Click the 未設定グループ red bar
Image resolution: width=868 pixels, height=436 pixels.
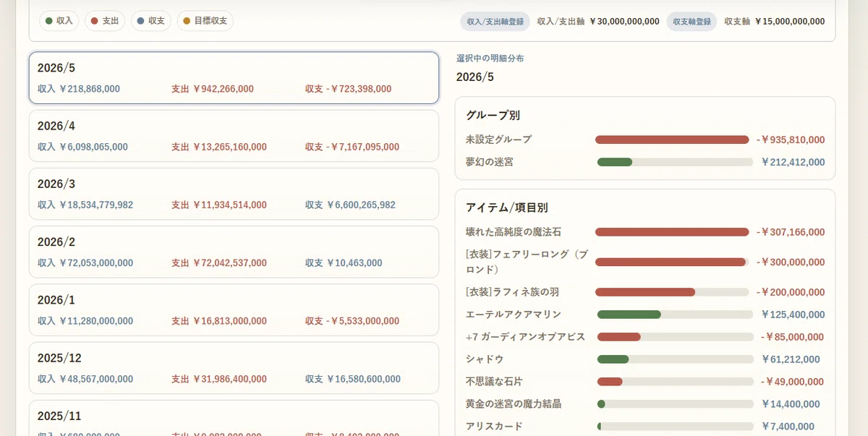[x=672, y=140]
